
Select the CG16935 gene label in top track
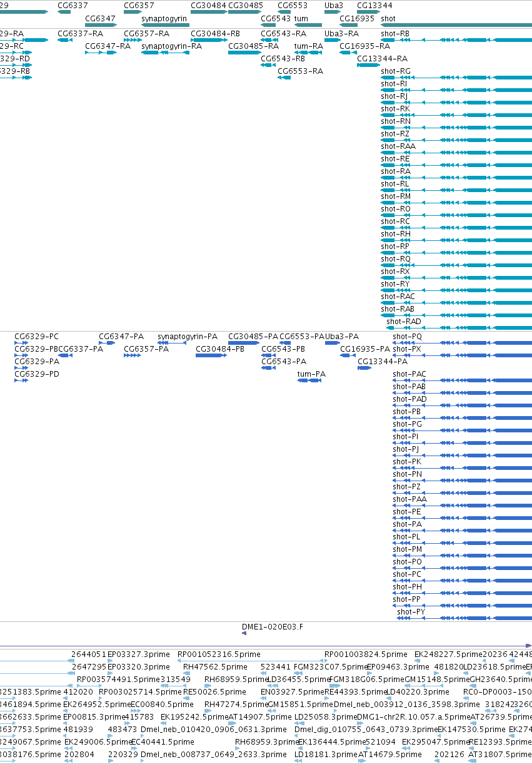tap(357, 19)
